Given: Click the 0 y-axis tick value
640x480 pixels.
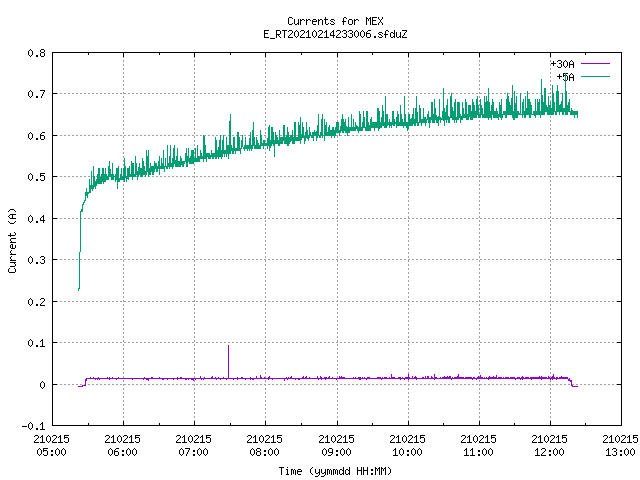Looking at the screenshot, I should 42,385.
